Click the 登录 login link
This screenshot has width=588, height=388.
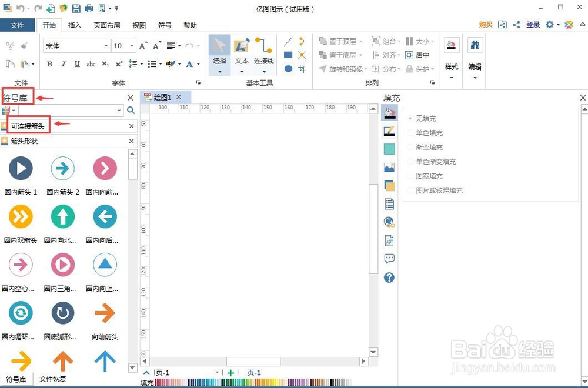coord(532,25)
